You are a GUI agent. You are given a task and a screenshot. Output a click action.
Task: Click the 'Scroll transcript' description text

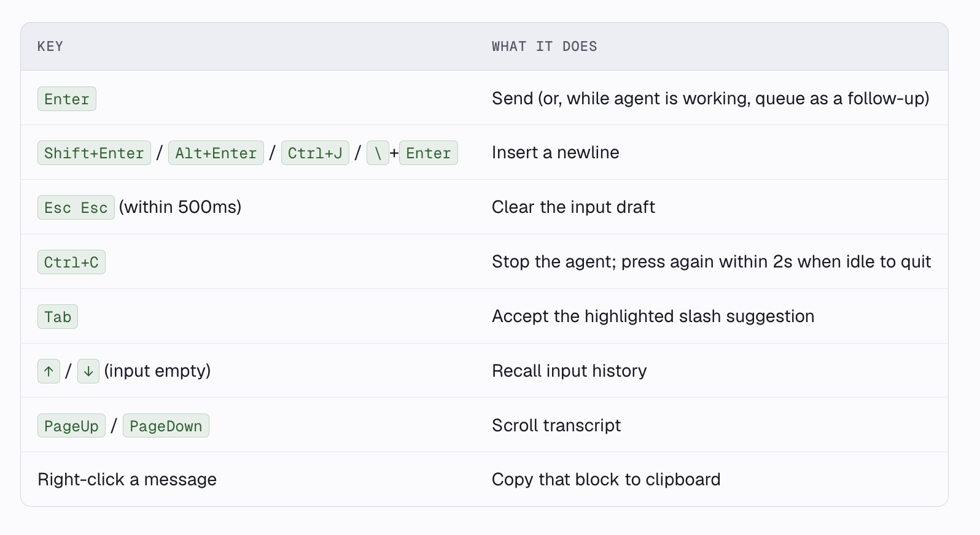click(x=556, y=425)
